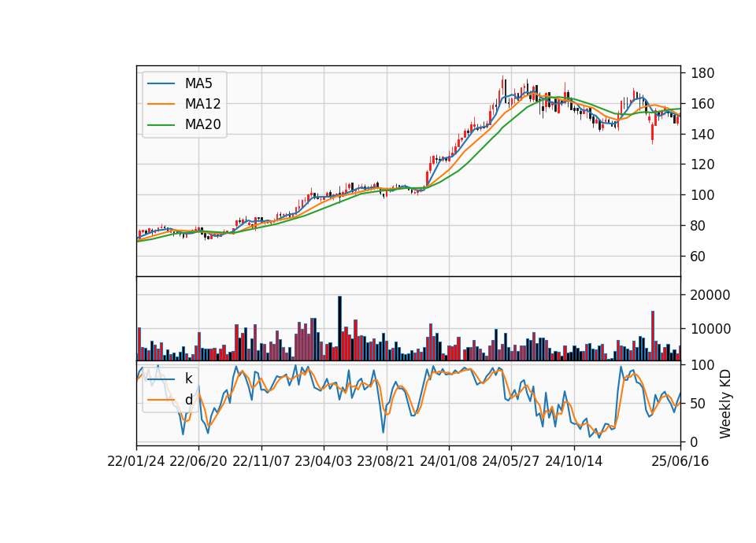Click the MA5 legend label
Screen dimensions: 756x543
(198, 83)
